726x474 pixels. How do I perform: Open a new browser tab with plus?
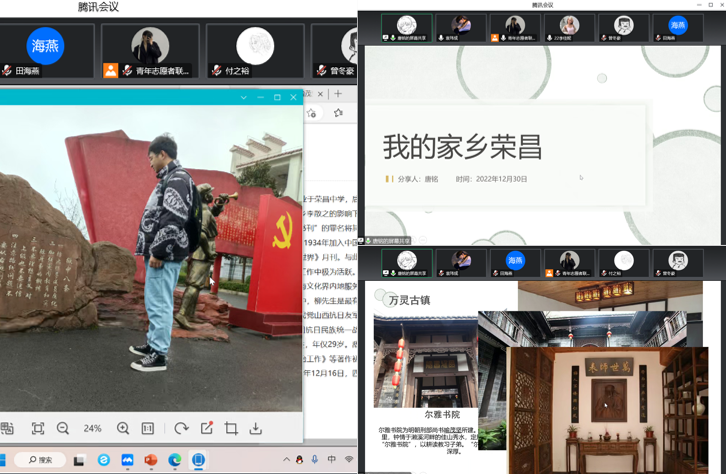tap(338, 94)
